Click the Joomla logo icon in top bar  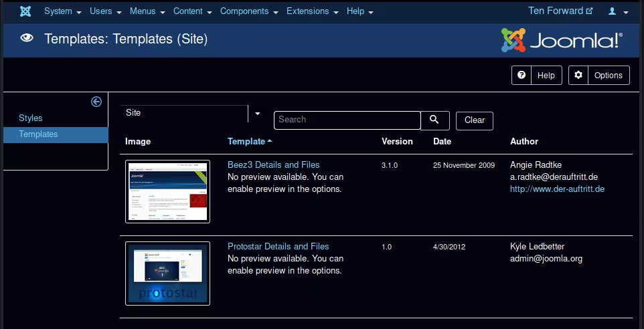(x=25, y=11)
